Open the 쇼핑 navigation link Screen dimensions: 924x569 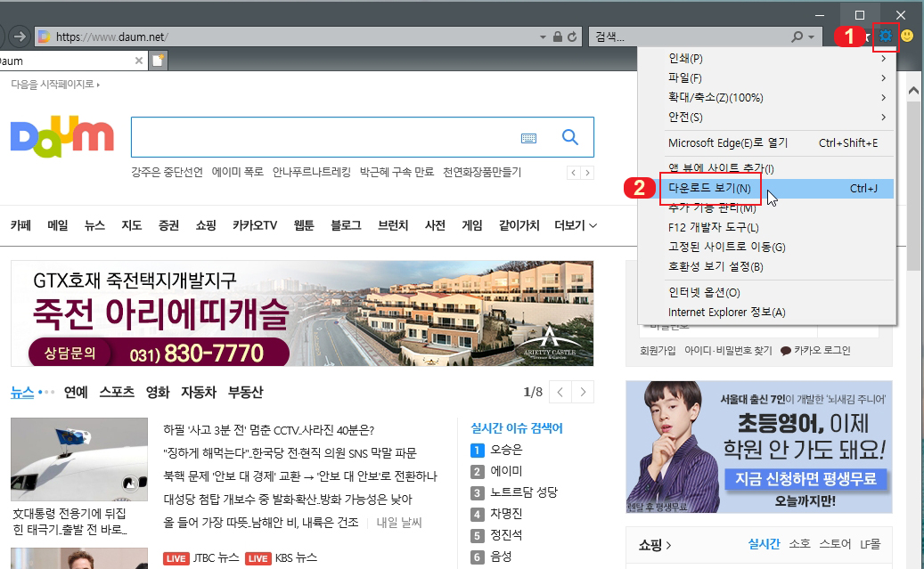pos(206,225)
